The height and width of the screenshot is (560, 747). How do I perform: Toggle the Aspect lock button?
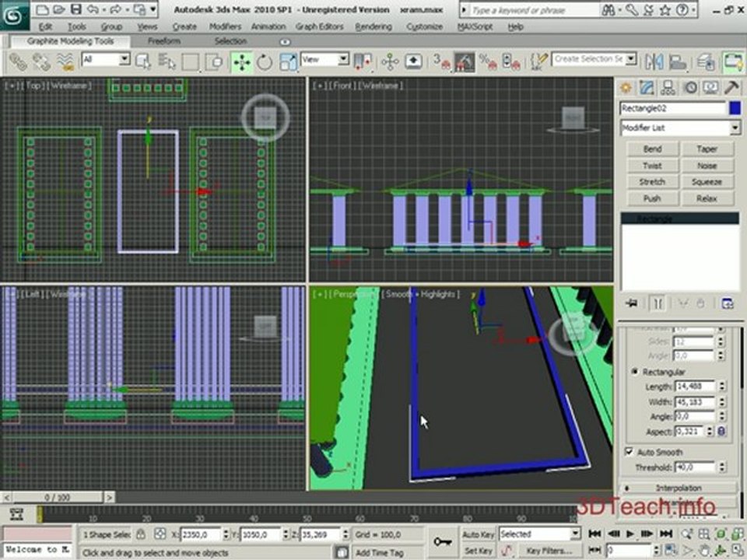[x=721, y=432]
